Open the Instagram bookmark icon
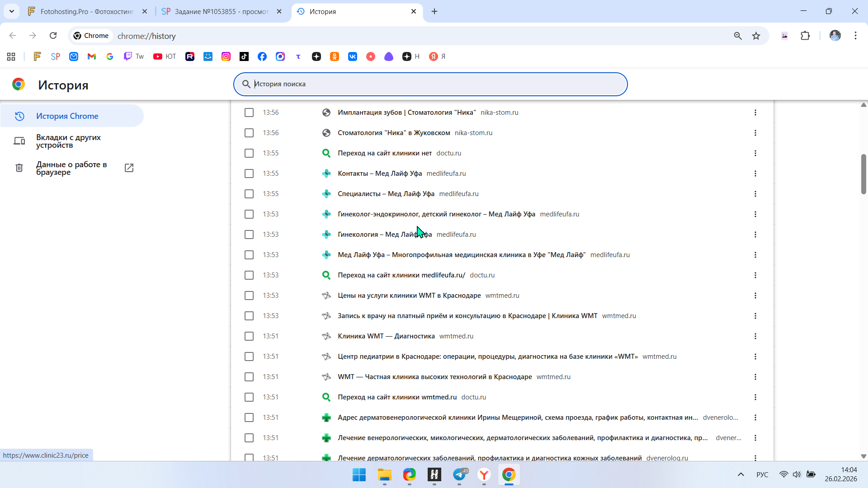 tap(226, 56)
